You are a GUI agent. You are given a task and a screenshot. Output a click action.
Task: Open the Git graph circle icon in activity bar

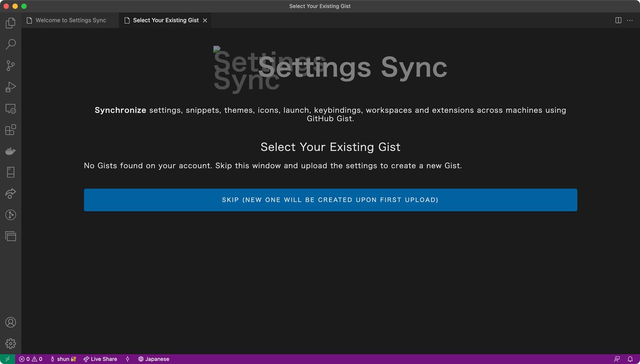pos(11,215)
